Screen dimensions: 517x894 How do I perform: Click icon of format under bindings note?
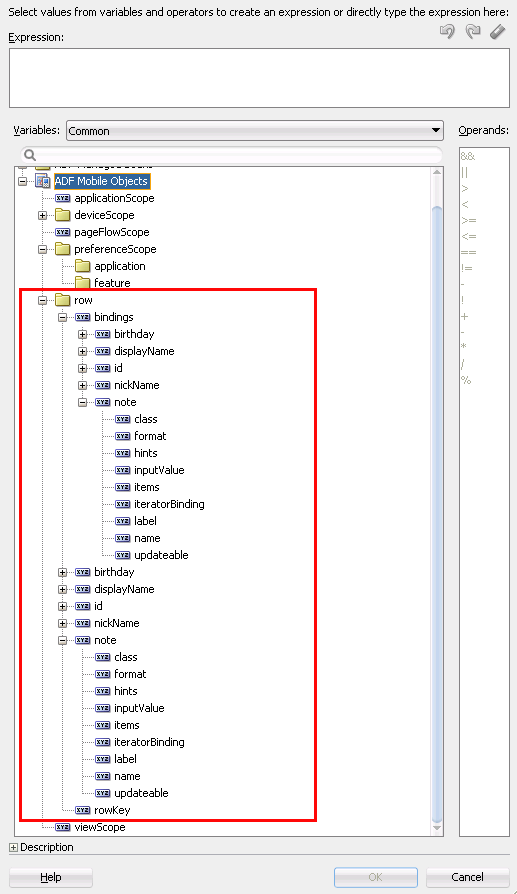[123, 436]
